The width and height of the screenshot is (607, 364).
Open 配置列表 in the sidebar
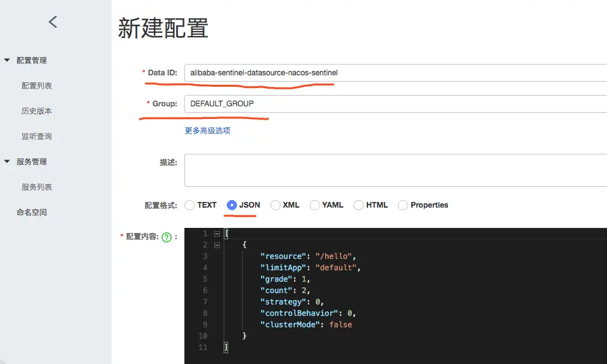(x=36, y=86)
